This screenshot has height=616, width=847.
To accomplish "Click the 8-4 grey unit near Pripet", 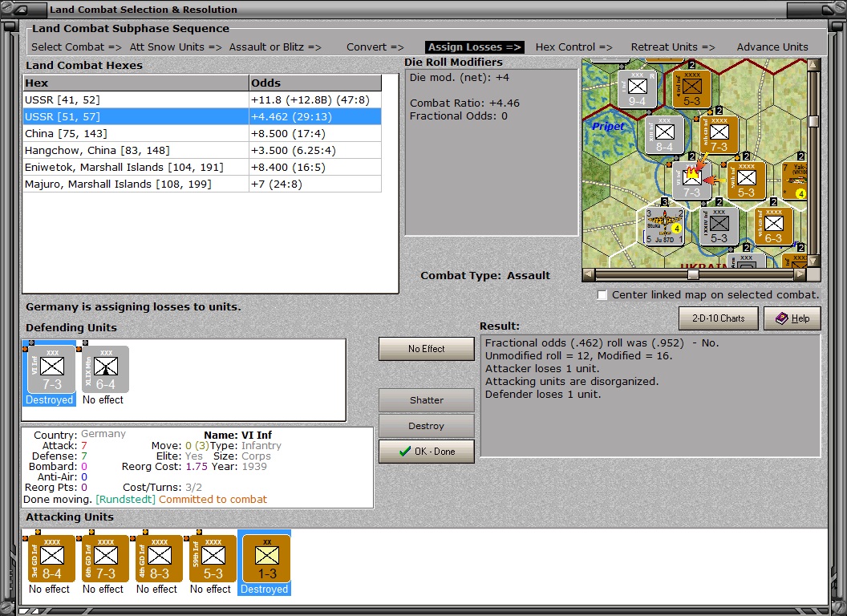I will point(664,135).
